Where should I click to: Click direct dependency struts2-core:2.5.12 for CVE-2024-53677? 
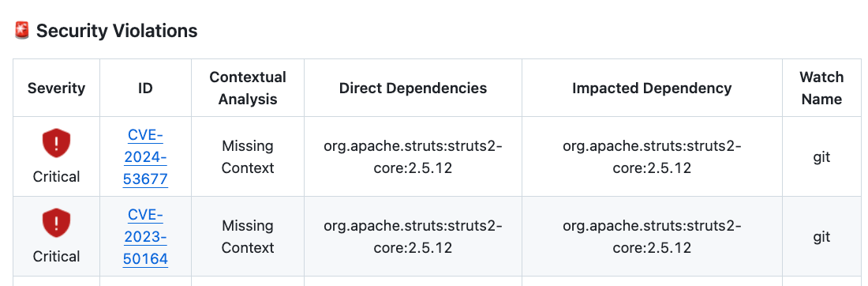413,157
